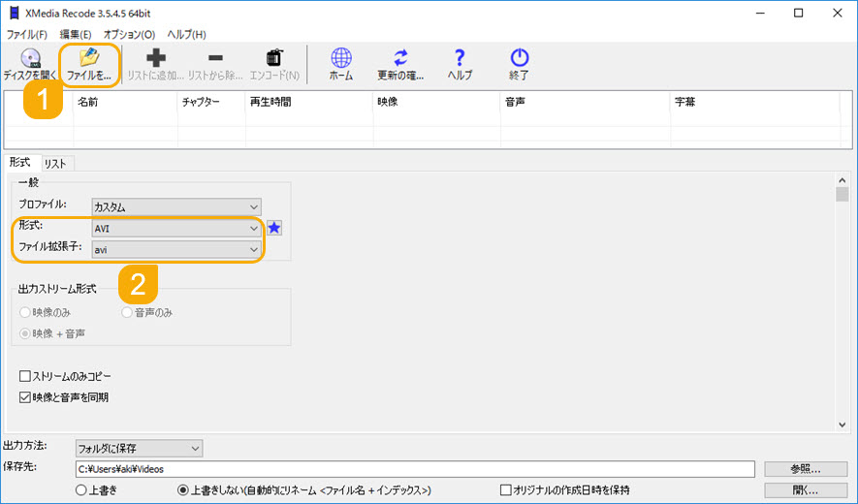This screenshot has width=858, height=504.
Task: Open the Help question mark icon
Action: tap(460, 57)
